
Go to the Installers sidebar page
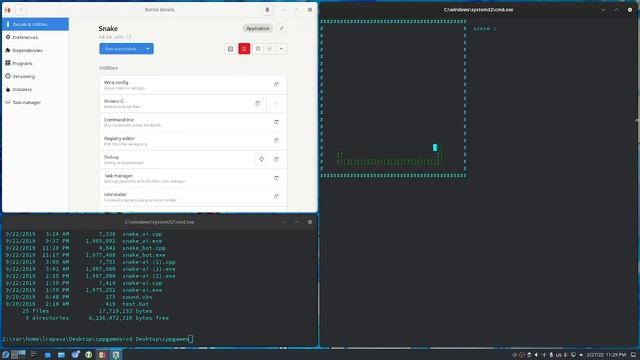36,89
